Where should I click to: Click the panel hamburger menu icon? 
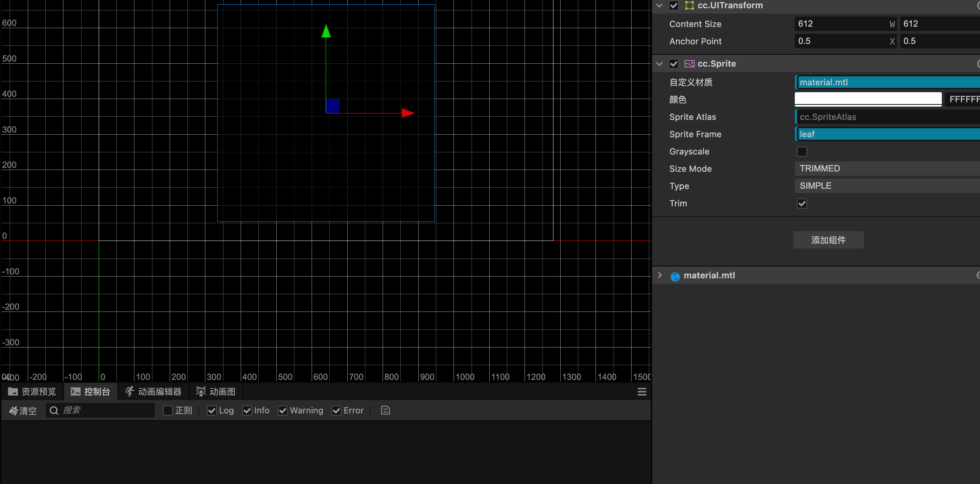click(641, 391)
